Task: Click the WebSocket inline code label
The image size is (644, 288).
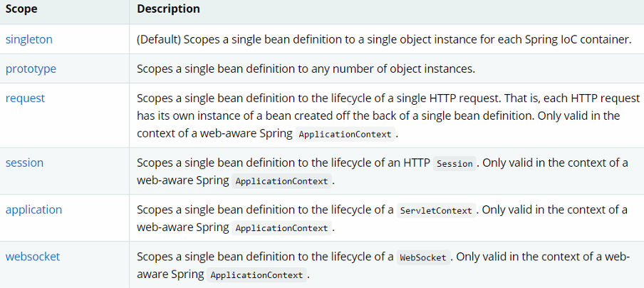Action: pyautogui.click(x=423, y=257)
